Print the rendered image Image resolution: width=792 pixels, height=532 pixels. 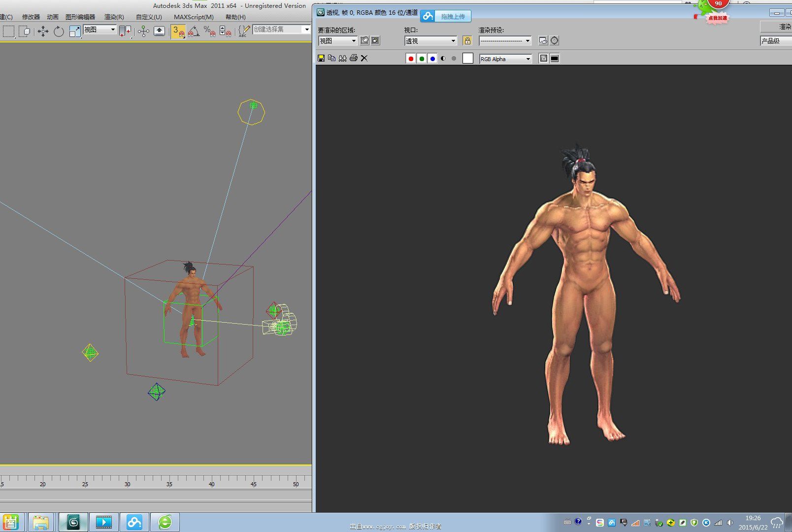[353, 58]
